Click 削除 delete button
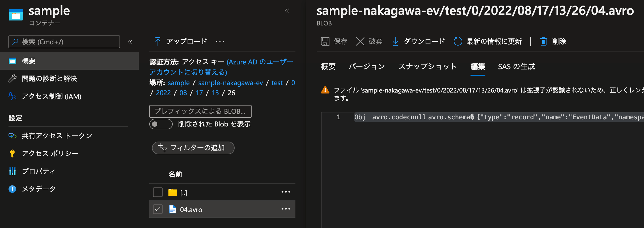This screenshot has height=228, width=644. coord(553,41)
